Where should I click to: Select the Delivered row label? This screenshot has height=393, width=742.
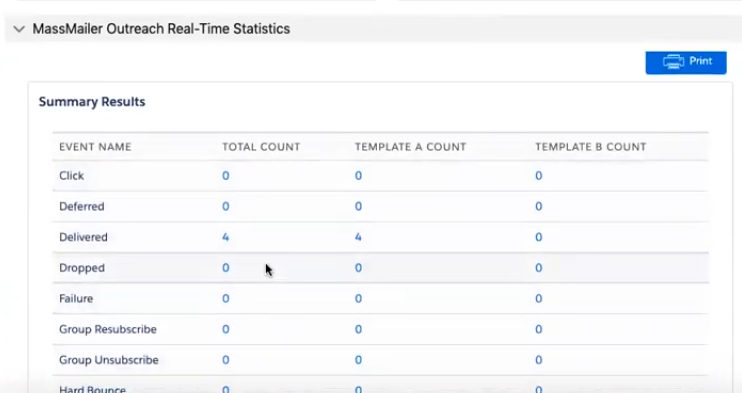coord(83,237)
